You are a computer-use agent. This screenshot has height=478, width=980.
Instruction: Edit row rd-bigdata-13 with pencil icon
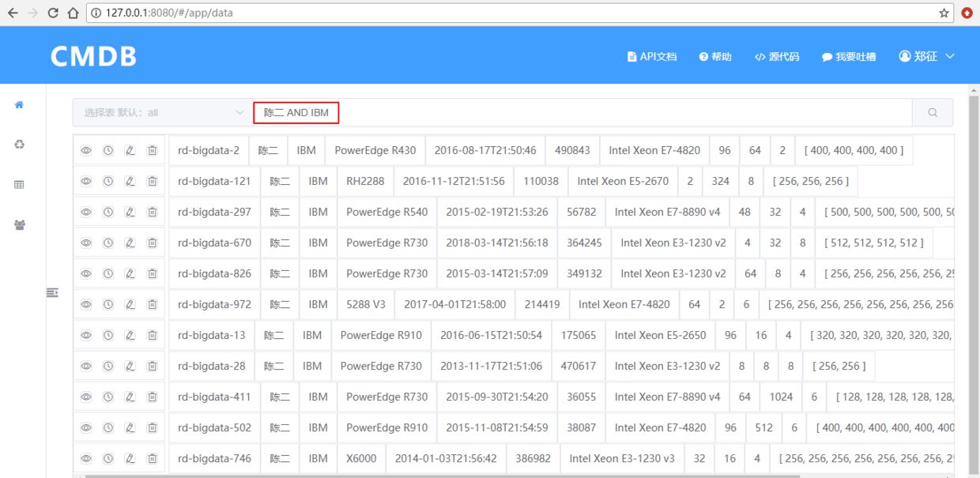pos(130,335)
